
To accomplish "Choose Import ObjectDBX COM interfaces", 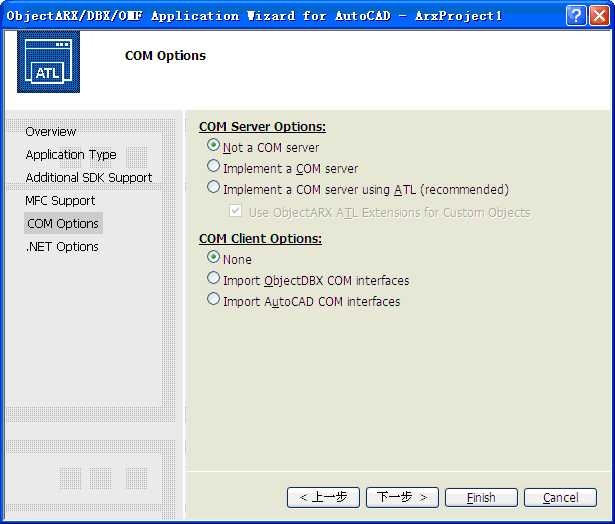I will tap(213, 278).
